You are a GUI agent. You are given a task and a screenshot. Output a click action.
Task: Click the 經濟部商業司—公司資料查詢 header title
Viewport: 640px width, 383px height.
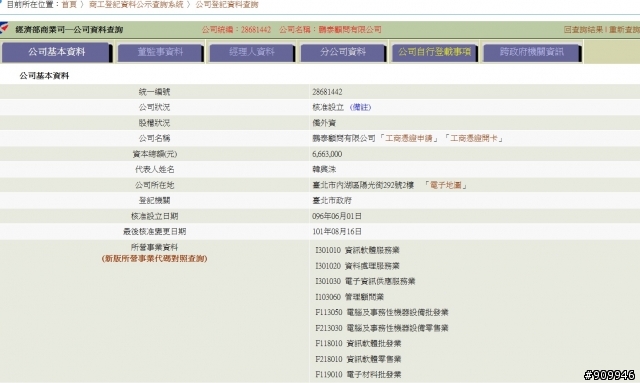[x=69, y=29]
